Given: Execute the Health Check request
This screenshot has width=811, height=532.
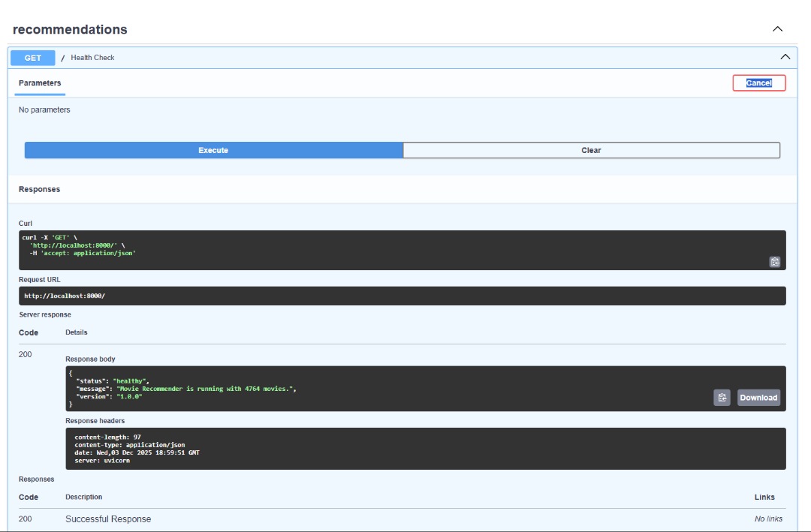Looking at the screenshot, I should point(213,150).
